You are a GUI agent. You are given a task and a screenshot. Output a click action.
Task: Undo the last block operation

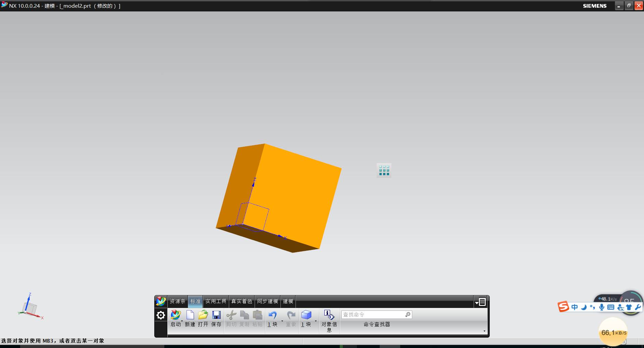pyautogui.click(x=272, y=315)
